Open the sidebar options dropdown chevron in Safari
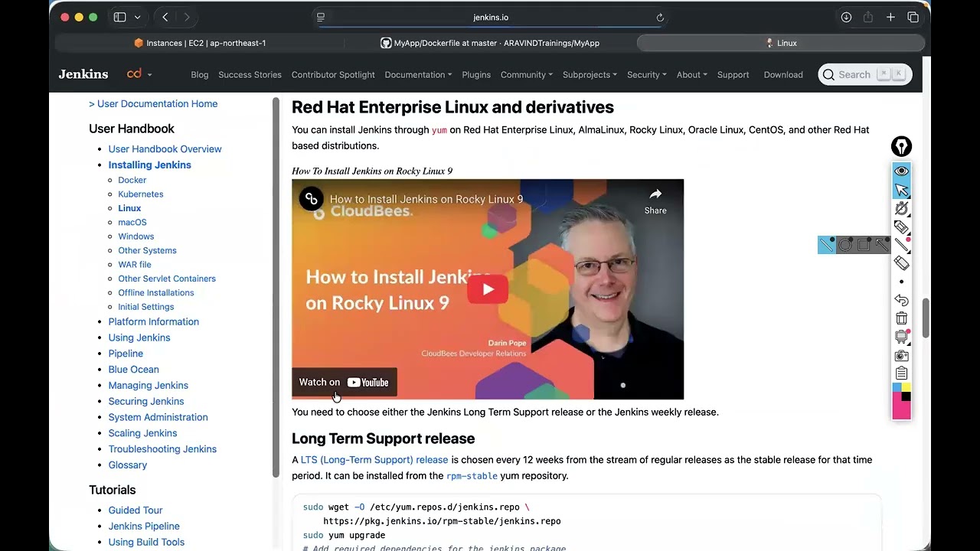 pyautogui.click(x=137, y=17)
